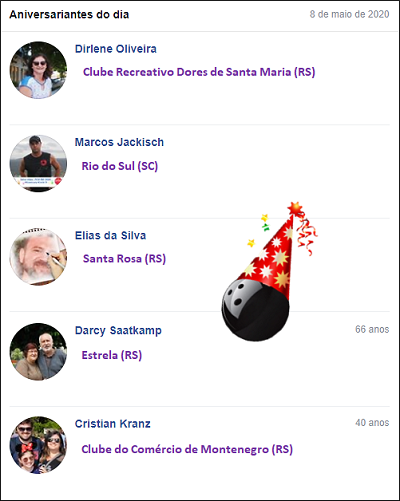400x501 pixels.
Task: Open Elias da Silva's profile picture
Action: pyautogui.click(x=38, y=257)
